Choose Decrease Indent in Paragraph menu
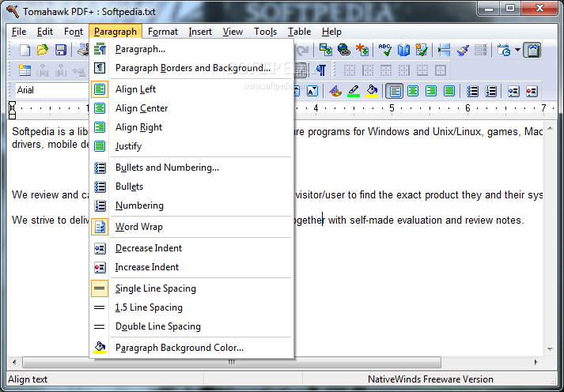Screen dimensions: 564x392 pyautogui.click(x=191, y=248)
